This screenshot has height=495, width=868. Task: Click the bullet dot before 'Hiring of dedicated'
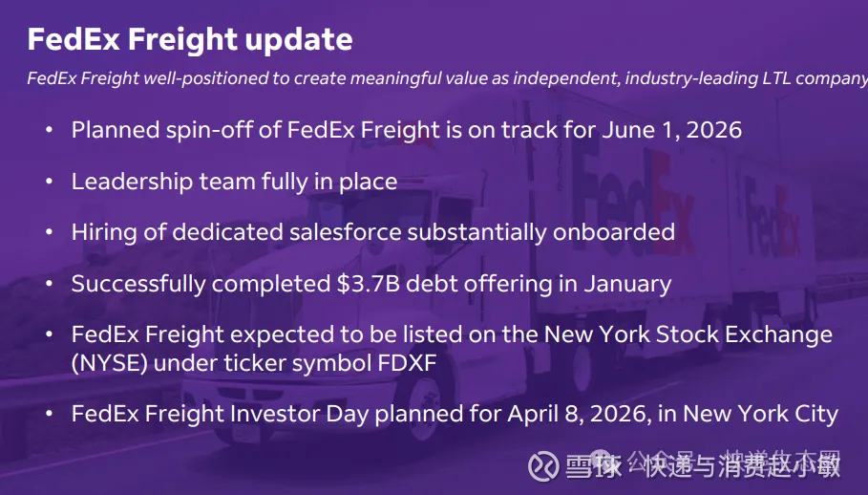pos(49,232)
